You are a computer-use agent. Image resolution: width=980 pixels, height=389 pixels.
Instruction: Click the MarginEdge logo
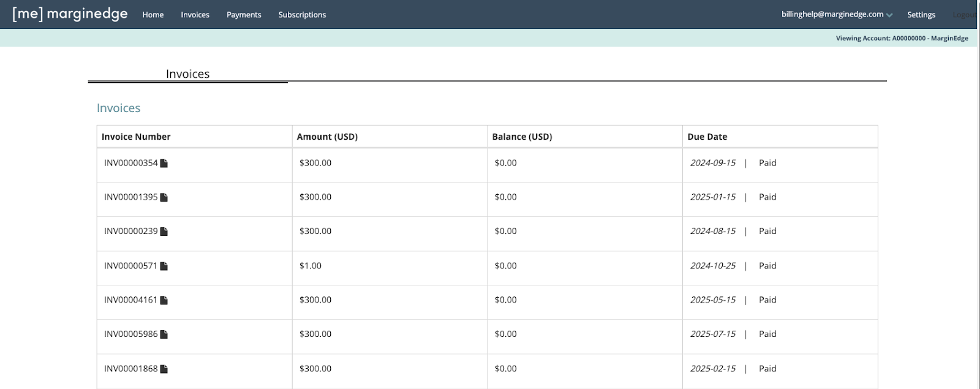(70, 14)
